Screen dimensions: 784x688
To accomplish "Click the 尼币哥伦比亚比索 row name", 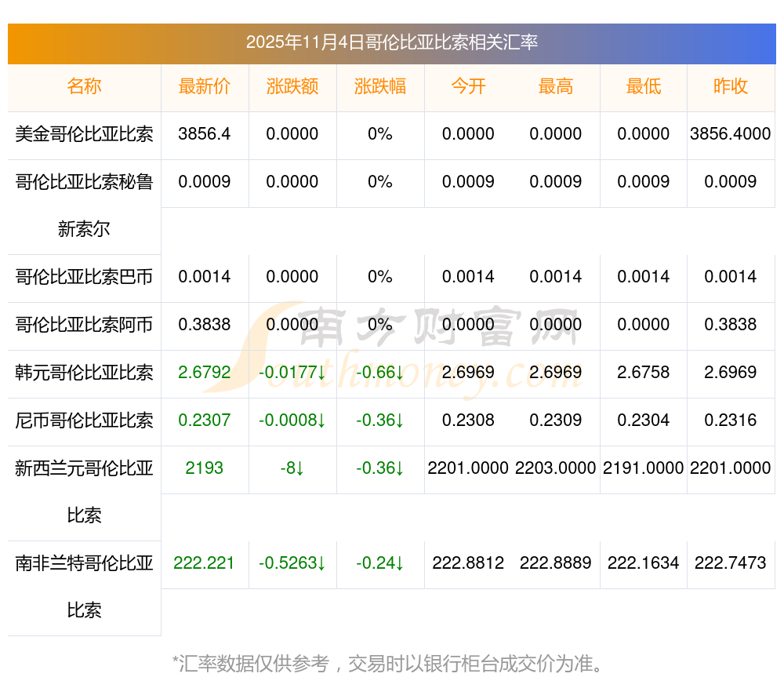I will (84, 420).
